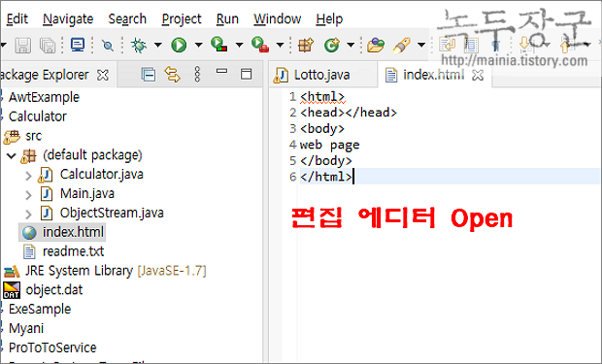Click the <head></head> code line
The height and width of the screenshot is (364, 602).
point(349,113)
